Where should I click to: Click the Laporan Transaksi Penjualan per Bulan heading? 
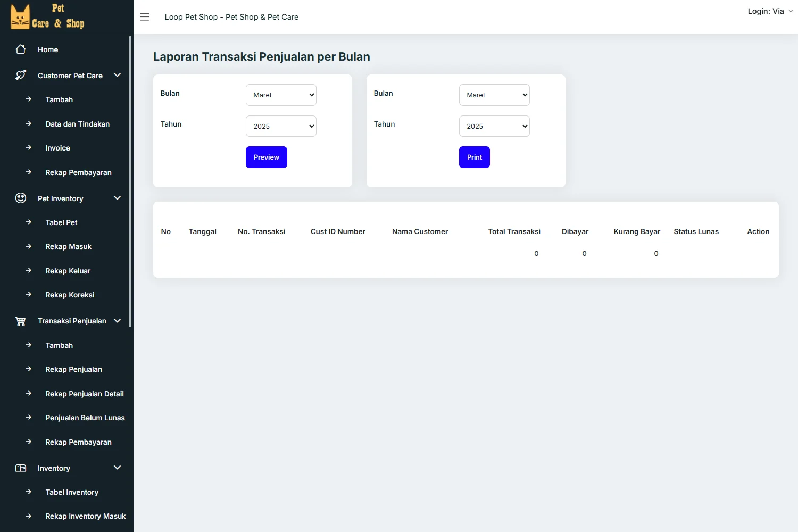262,56
